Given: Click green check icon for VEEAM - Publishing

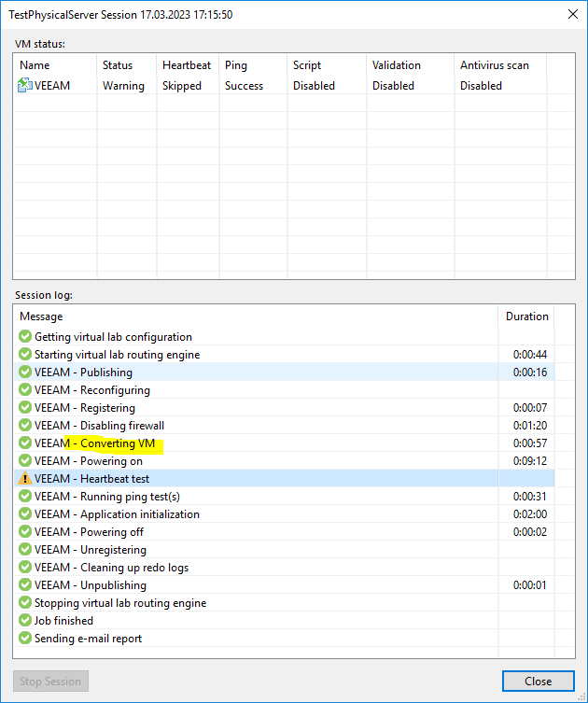Looking at the screenshot, I should 25,372.
